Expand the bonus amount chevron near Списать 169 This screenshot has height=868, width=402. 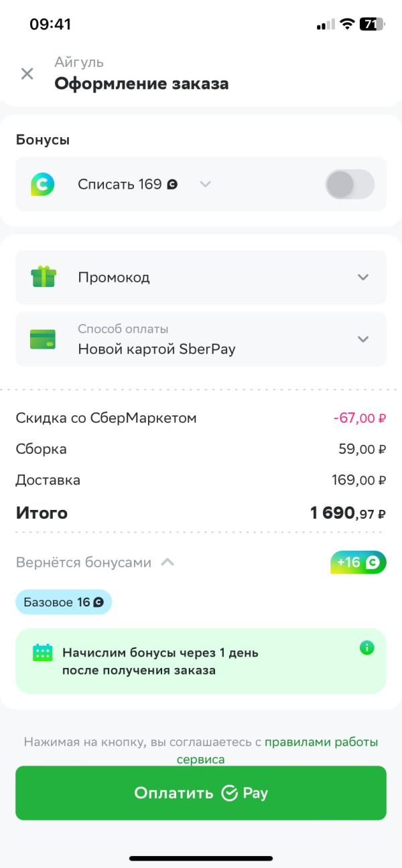click(x=205, y=184)
